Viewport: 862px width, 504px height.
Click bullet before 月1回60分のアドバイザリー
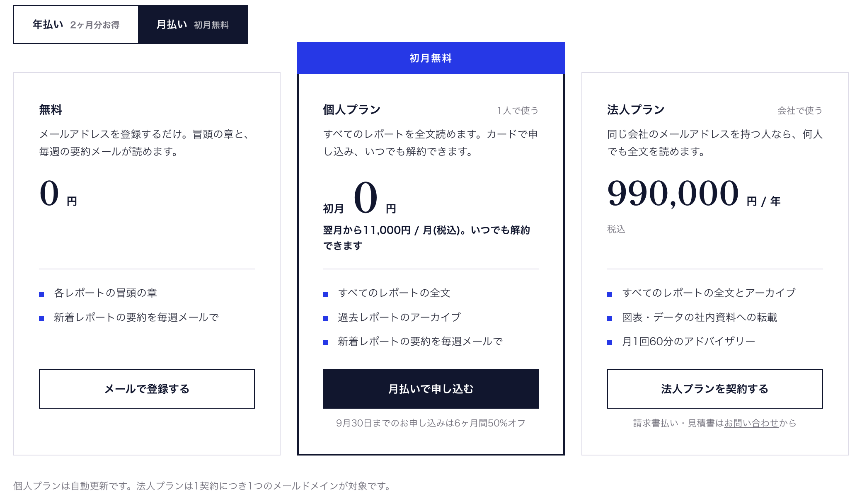pyautogui.click(x=610, y=343)
